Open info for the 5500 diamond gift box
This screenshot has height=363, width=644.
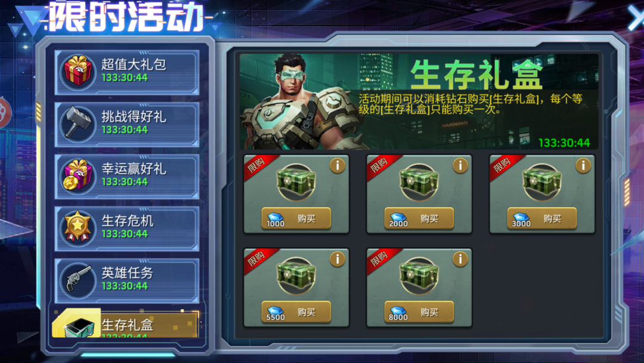tap(337, 259)
